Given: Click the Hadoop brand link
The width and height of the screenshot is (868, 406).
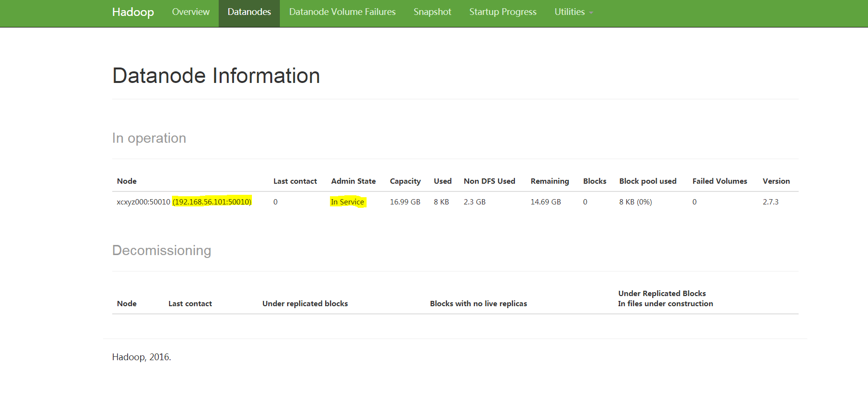Looking at the screenshot, I should click(x=133, y=12).
